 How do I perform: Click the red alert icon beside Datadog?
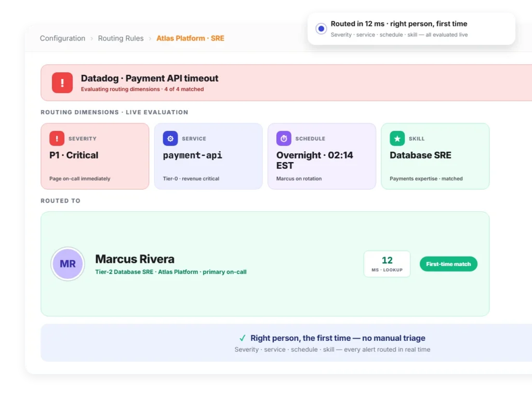[62, 83]
